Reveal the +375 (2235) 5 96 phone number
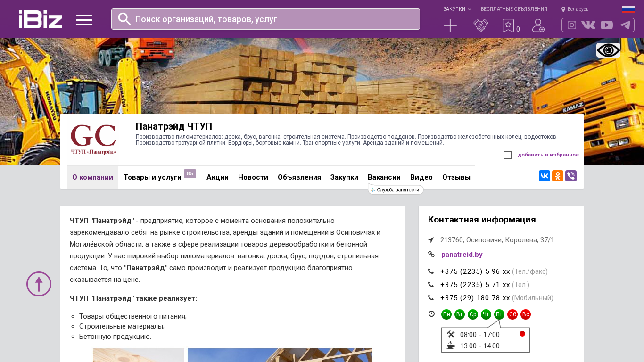This screenshot has height=362, width=644. pyautogui.click(x=475, y=271)
